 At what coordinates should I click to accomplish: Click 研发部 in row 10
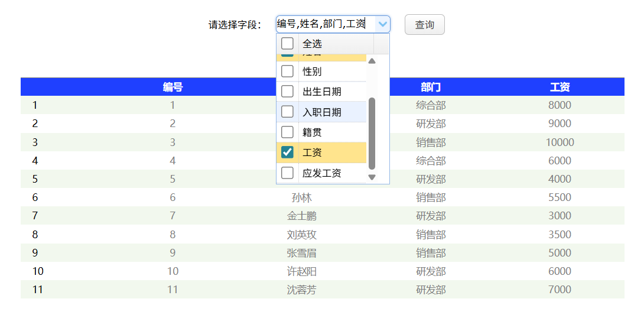point(431,271)
